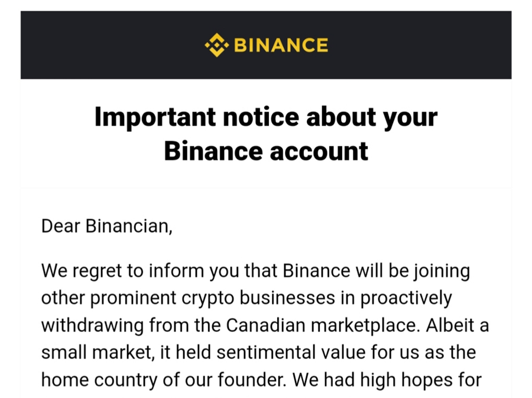Screen dimensions: 532x398
Task: Click the word "proactively" in the paragraph
Action: (406, 299)
